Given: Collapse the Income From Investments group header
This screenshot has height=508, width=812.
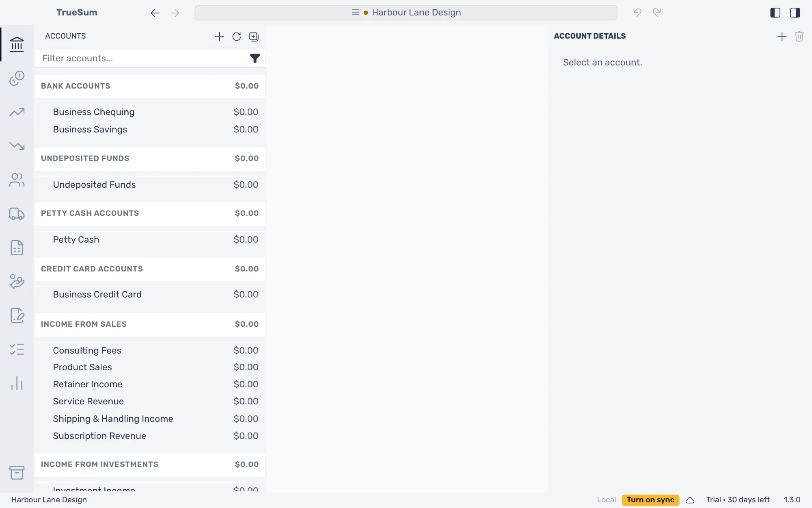Looking at the screenshot, I should click(150, 465).
